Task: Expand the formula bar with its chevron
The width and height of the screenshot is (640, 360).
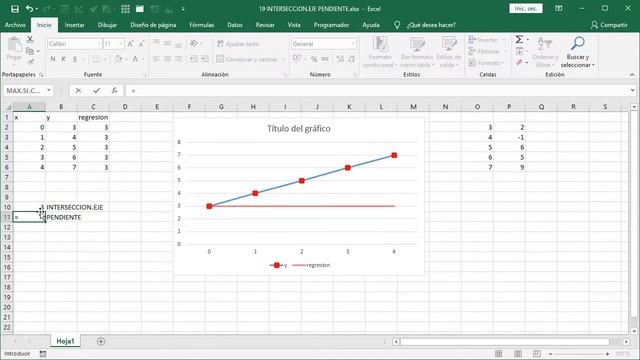Action: (x=632, y=91)
